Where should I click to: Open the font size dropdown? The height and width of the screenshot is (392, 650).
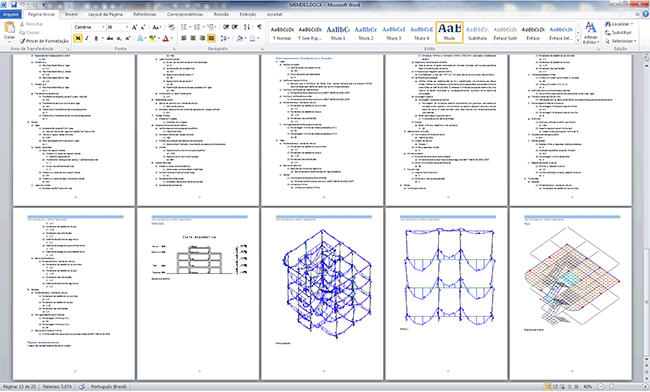[x=127, y=27]
